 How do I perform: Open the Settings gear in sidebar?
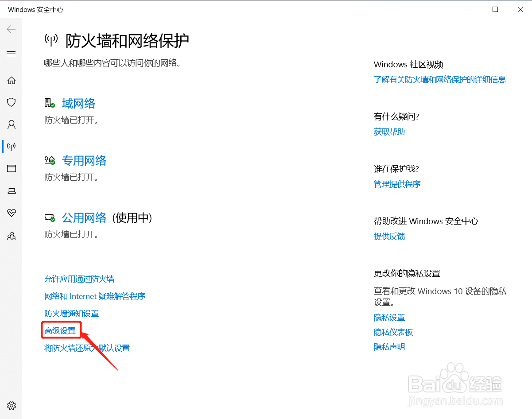[12, 405]
